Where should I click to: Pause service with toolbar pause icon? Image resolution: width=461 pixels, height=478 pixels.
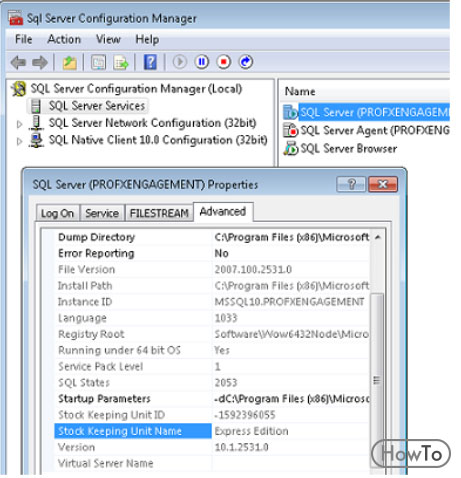click(202, 62)
